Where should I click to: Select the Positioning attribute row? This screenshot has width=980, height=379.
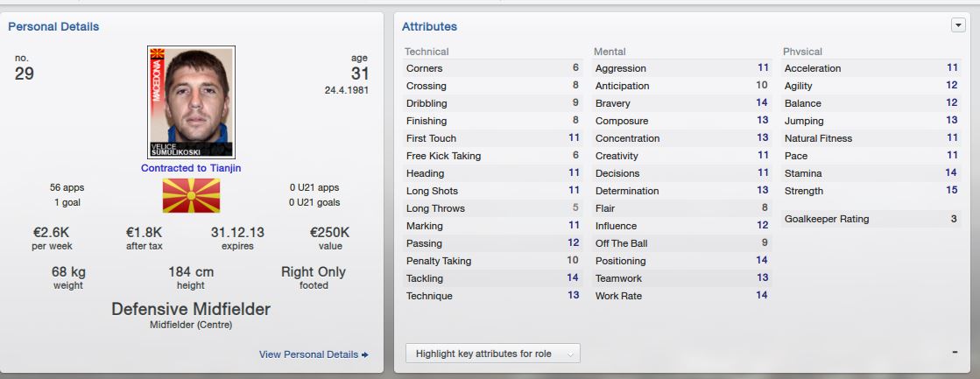tap(681, 261)
